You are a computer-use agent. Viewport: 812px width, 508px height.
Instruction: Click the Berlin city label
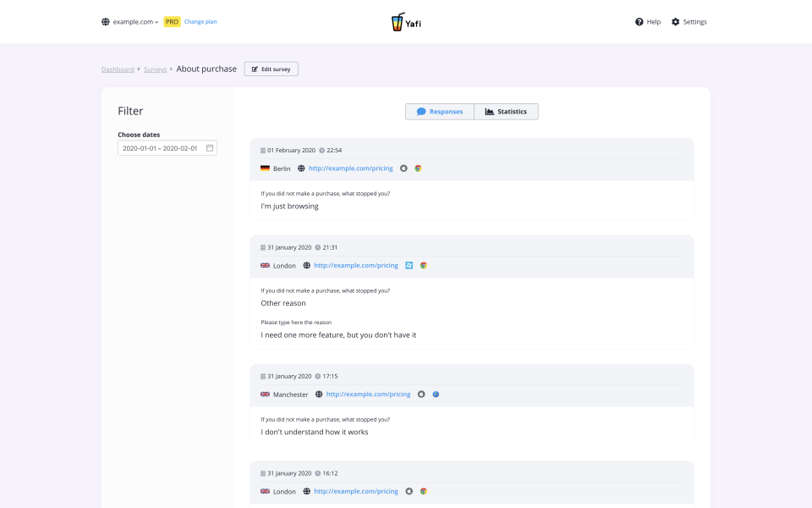(x=282, y=168)
